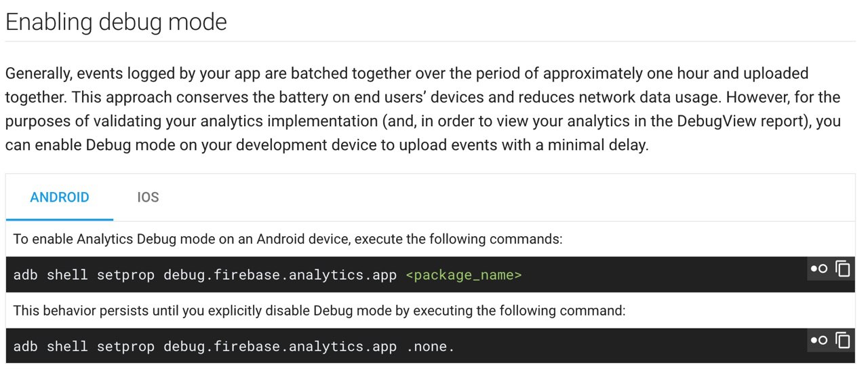The width and height of the screenshot is (868, 378).
Task: Click the word DebugView in the paragraph
Action: click(711, 121)
